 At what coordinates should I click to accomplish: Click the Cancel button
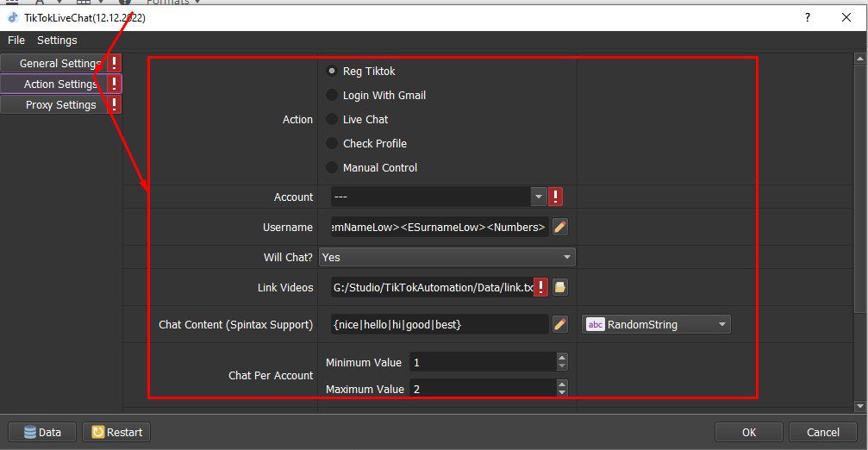pyautogui.click(x=822, y=432)
